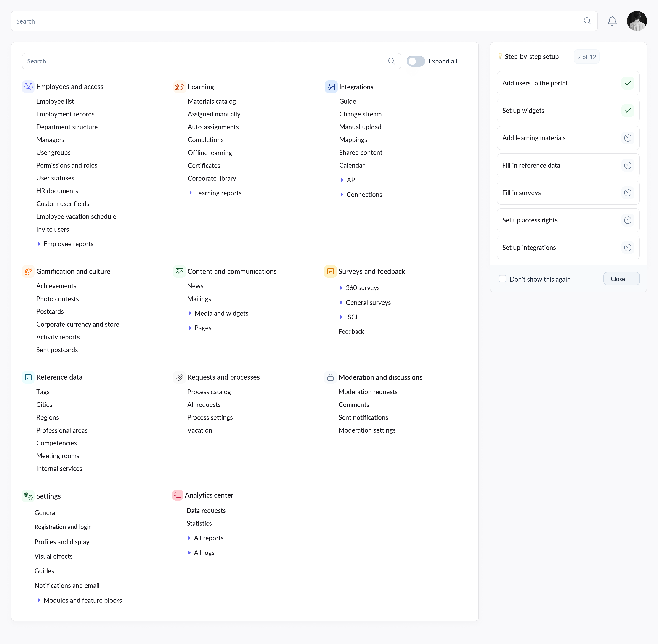658x644 pixels.
Task: Expand the API subsection
Action: (342, 180)
